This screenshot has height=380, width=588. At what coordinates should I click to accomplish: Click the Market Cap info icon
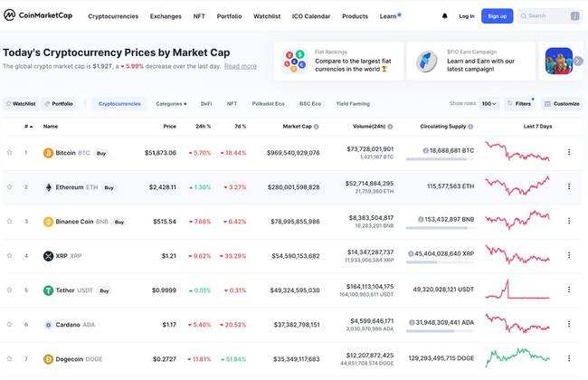(x=316, y=127)
